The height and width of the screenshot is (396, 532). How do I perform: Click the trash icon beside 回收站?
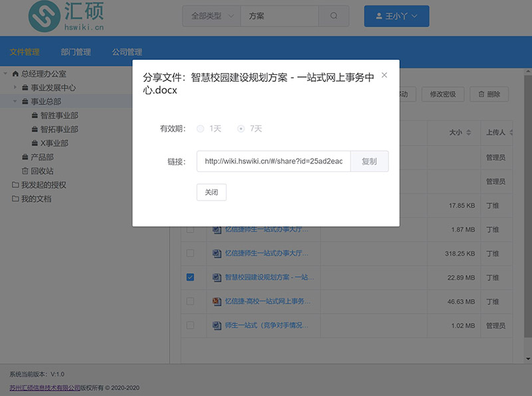click(24, 171)
